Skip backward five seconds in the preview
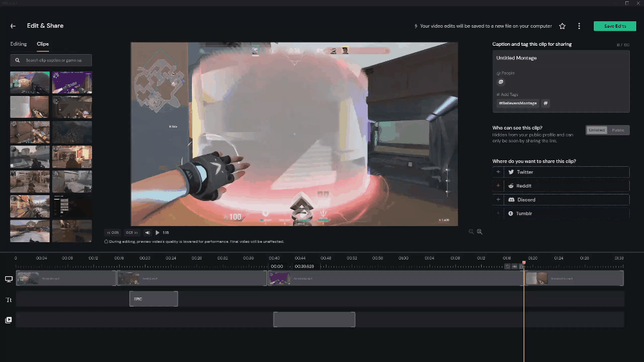 pyautogui.click(x=113, y=233)
